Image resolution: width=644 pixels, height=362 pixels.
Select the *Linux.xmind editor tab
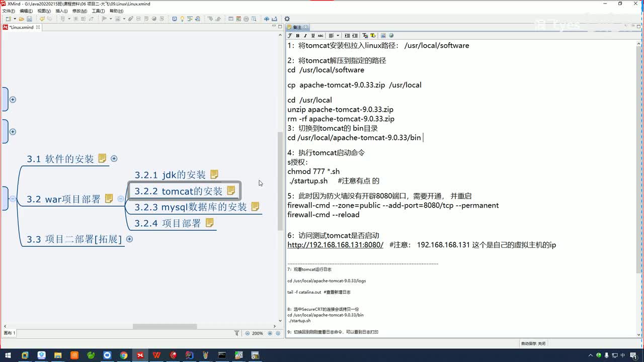click(x=21, y=27)
